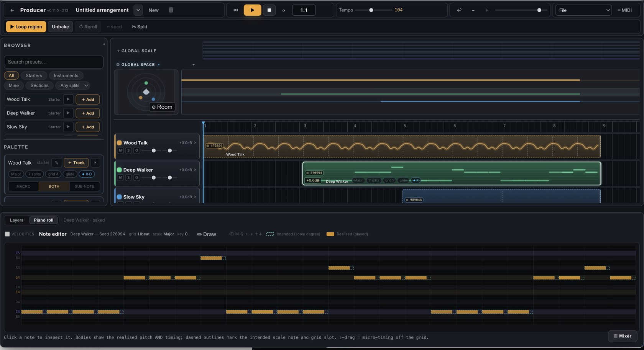Image resolution: width=644 pixels, height=350 pixels.
Task: Toggle G on the Wood Talk track
Action: click(x=136, y=150)
